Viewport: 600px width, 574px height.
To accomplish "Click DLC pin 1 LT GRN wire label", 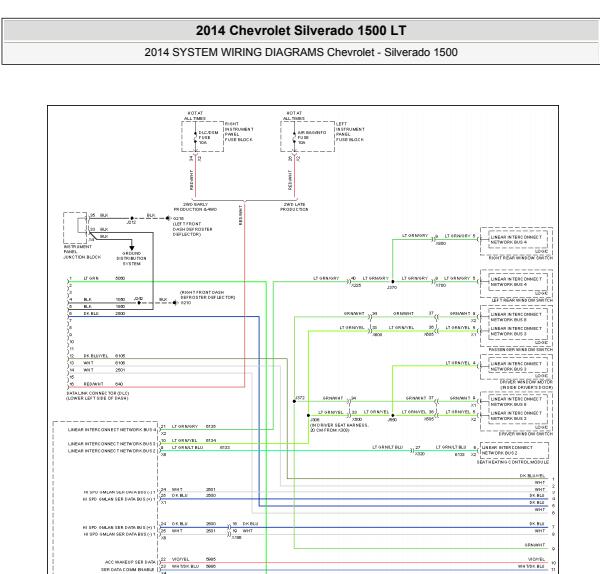I will 91,278.
